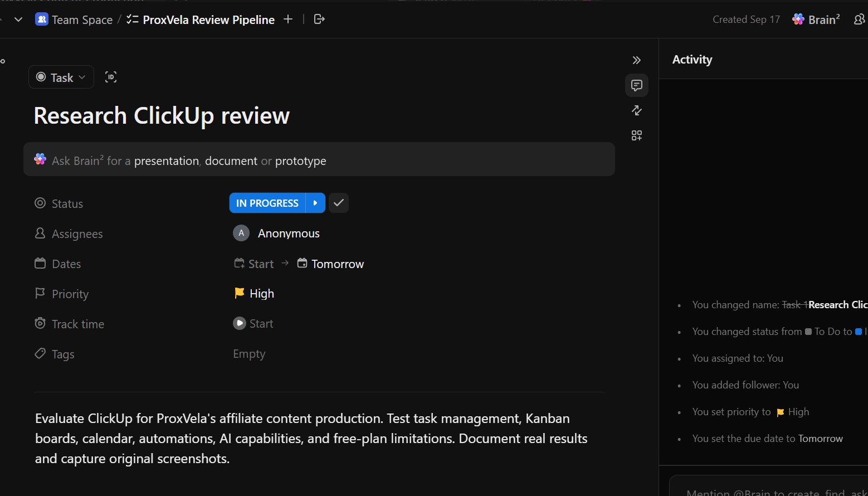Click the 'You changed name' activity entry
Image resolution: width=868 pixels, height=496 pixels.
coord(779,305)
